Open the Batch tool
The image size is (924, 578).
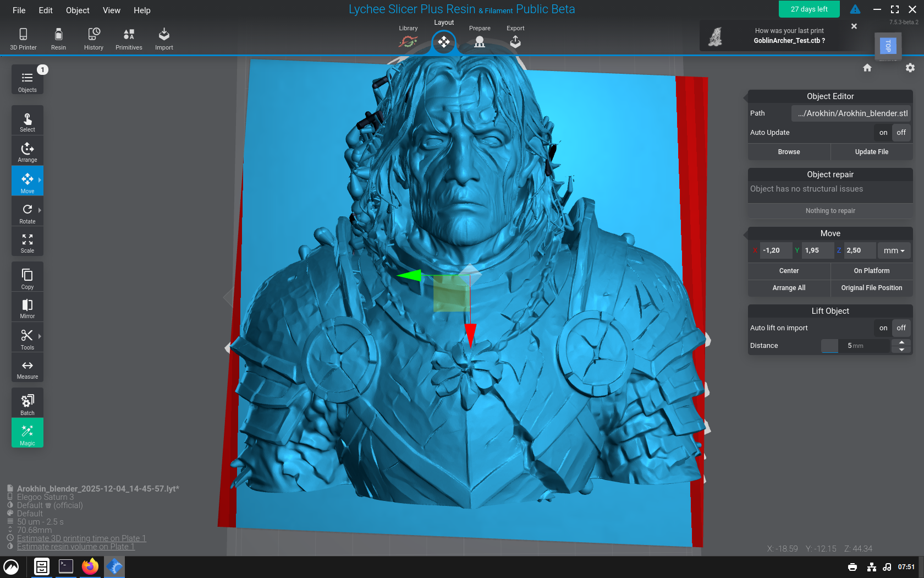(x=28, y=403)
